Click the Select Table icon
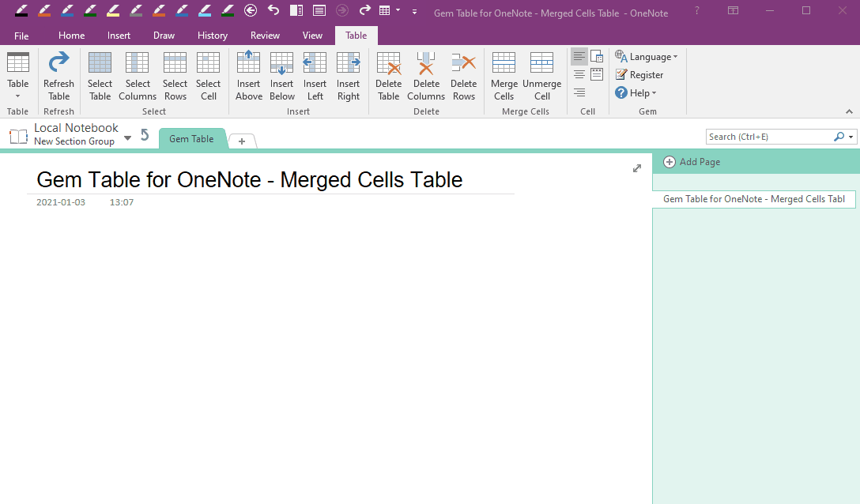Screen dimensions: 860x504 point(100,76)
